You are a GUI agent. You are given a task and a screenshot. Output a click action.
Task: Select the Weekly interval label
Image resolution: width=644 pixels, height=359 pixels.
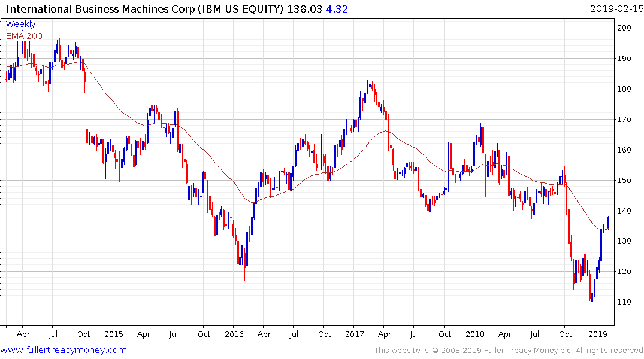(20, 24)
